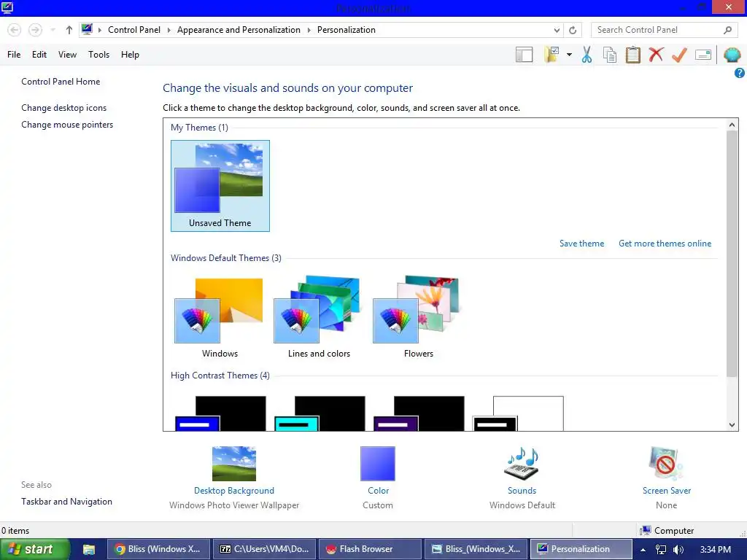747x560 pixels.
Task: Open the Color custom swatch
Action: (378, 463)
